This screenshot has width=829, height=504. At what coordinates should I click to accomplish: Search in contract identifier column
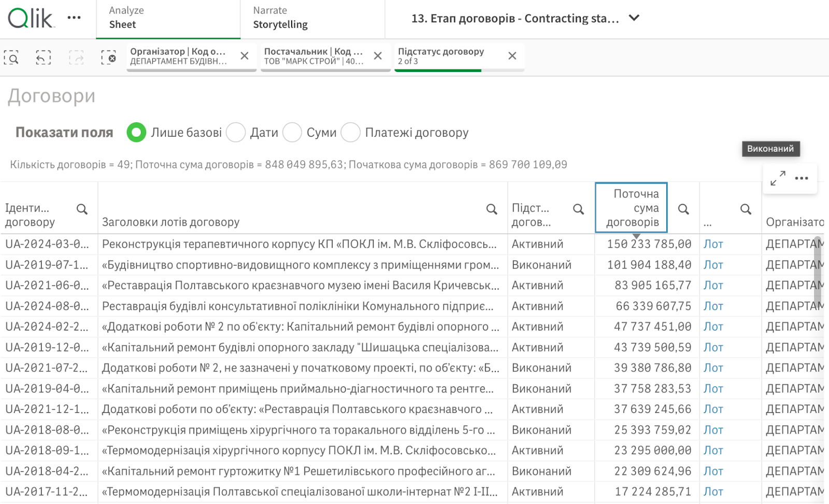coord(82,209)
